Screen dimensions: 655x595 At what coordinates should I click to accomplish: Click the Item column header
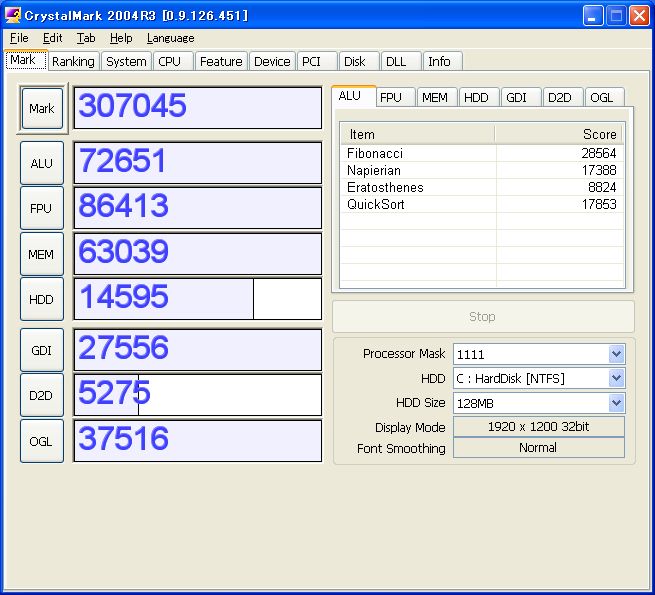[x=418, y=135]
